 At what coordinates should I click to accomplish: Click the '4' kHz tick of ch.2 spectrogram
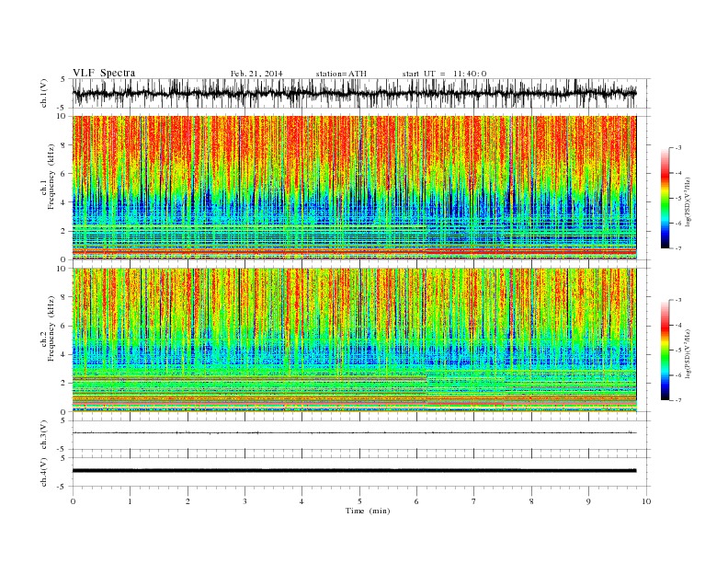point(64,354)
